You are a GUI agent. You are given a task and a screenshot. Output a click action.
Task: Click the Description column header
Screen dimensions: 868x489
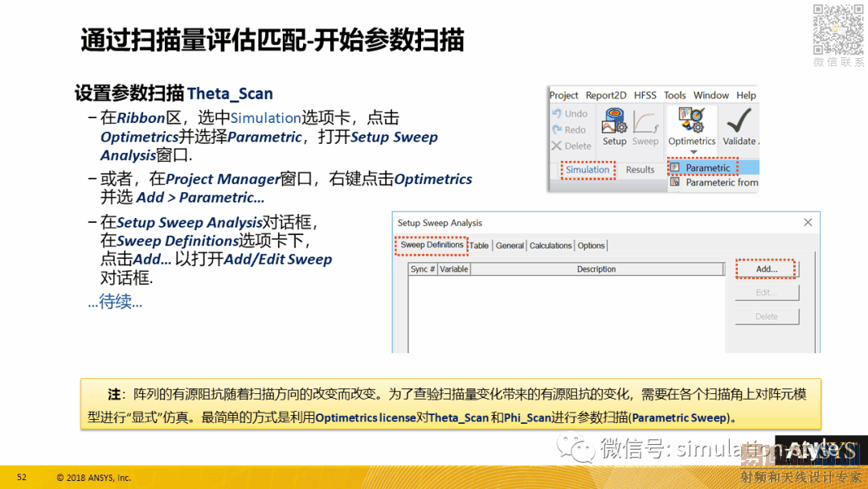pos(596,269)
